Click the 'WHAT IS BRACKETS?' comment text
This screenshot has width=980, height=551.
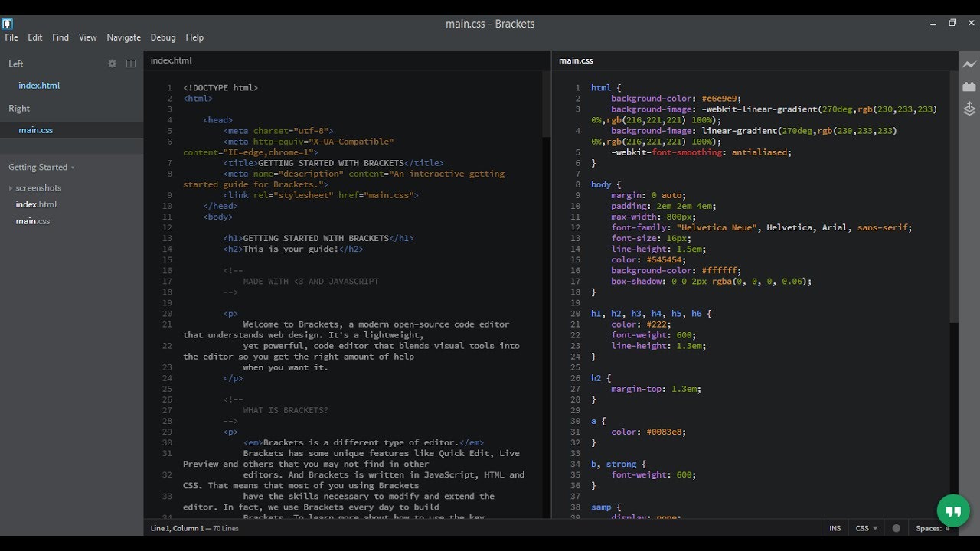pyautogui.click(x=286, y=410)
